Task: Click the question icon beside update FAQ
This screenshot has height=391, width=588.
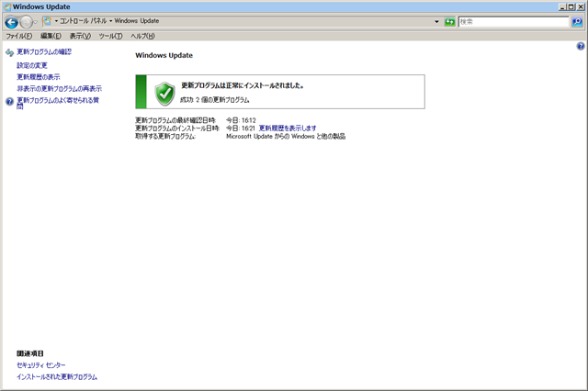Action: (10, 102)
